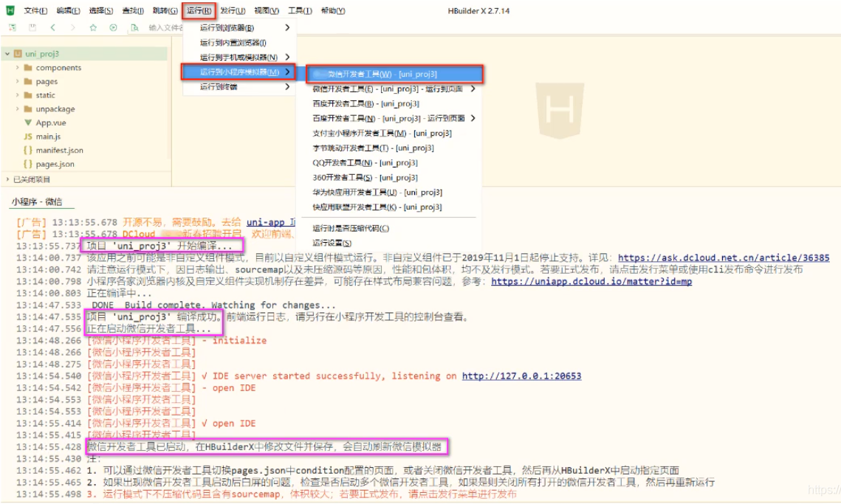The width and height of the screenshot is (841, 504).
Task: Run with 微信开发者工具(W) - [uni_proj3]
Action: click(x=394, y=74)
